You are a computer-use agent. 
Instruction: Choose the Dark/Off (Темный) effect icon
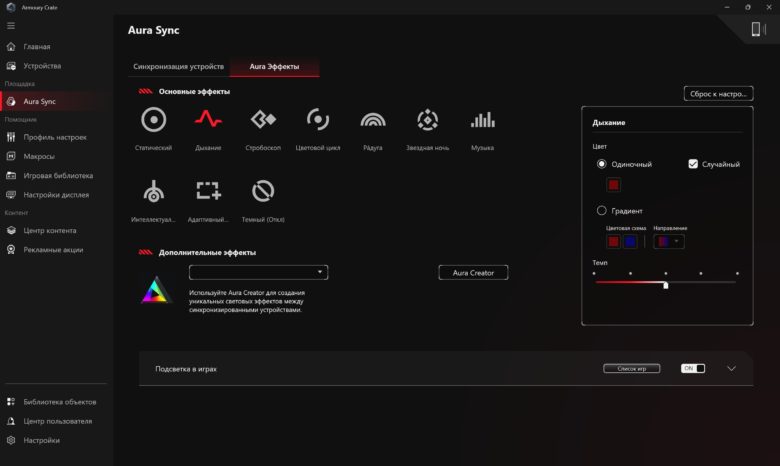[x=263, y=191]
